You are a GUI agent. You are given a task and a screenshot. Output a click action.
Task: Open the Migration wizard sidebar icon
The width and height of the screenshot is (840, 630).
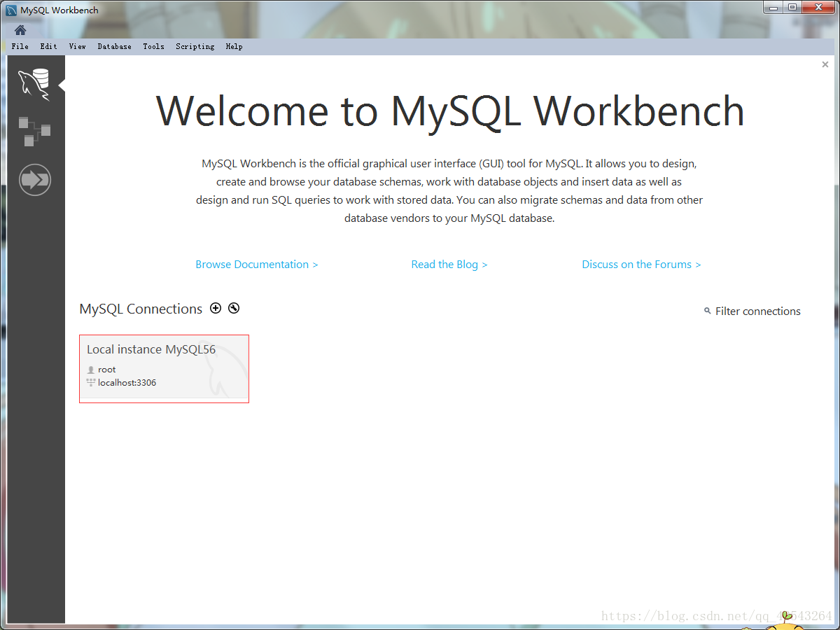point(34,180)
